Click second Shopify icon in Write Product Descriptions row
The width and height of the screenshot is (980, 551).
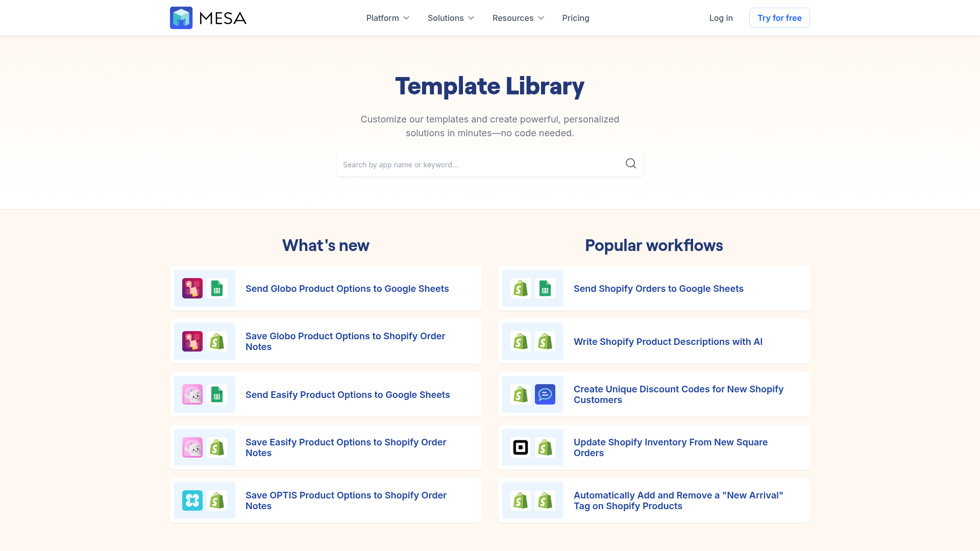(x=545, y=341)
